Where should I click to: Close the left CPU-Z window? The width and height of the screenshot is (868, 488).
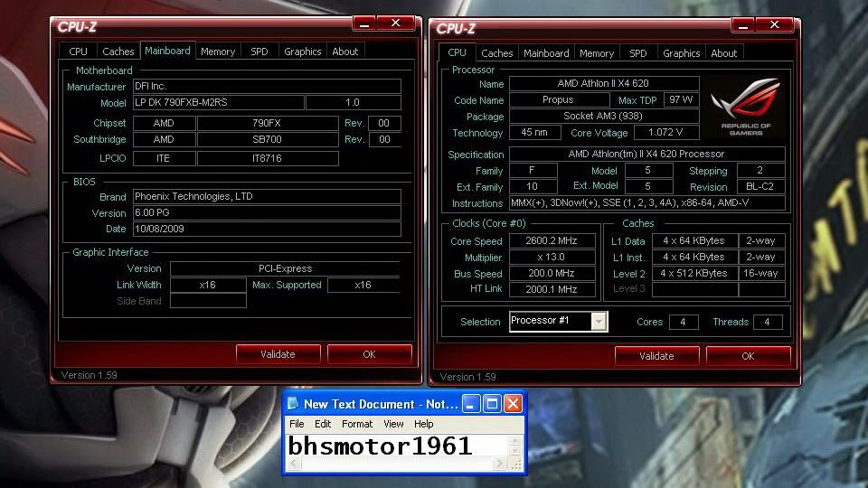click(x=395, y=23)
